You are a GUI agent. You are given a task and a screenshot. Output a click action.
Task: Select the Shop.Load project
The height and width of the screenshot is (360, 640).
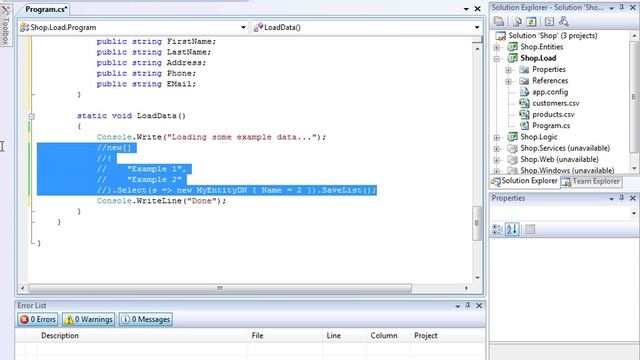(538, 58)
